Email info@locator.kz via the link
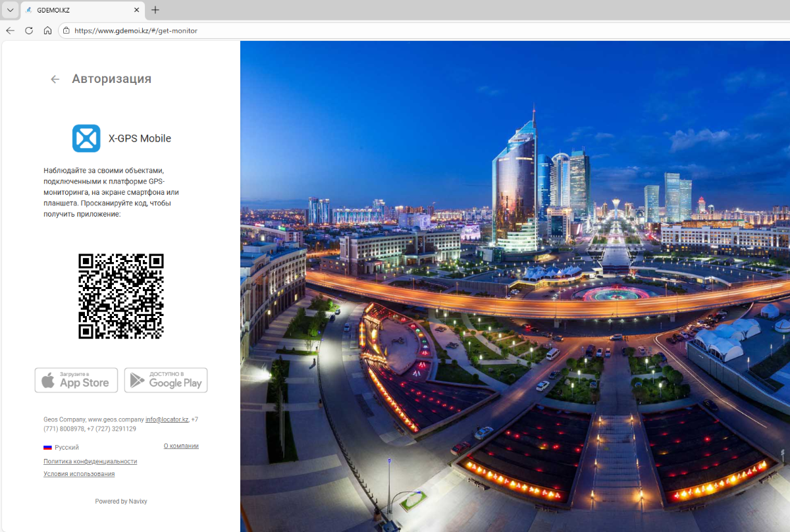Viewport: 790px width, 532px height. tap(167, 419)
